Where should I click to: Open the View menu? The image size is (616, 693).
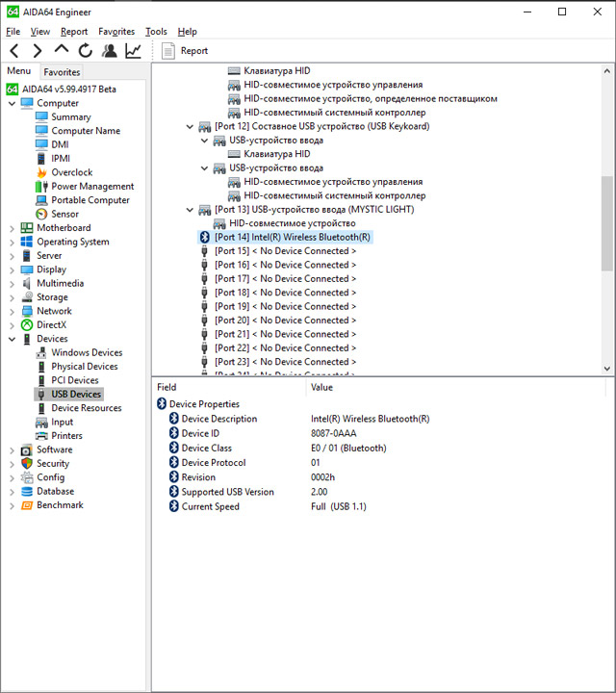(x=40, y=32)
